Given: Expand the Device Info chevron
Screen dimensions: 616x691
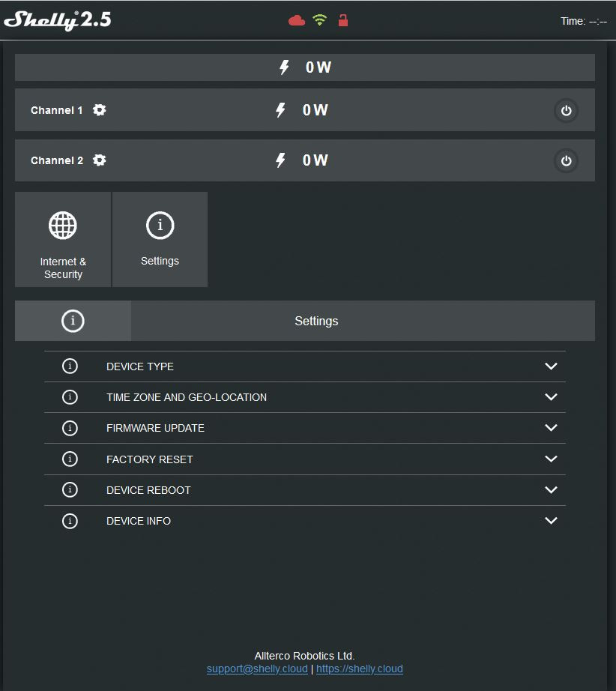Looking at the screenshot, I should point(551,520).
